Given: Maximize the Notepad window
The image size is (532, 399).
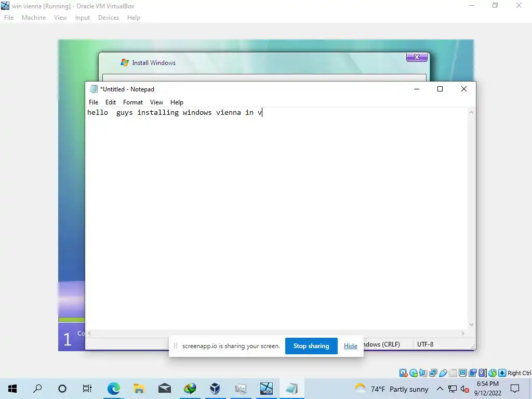Looking at the screenshot, I should 440,89.
